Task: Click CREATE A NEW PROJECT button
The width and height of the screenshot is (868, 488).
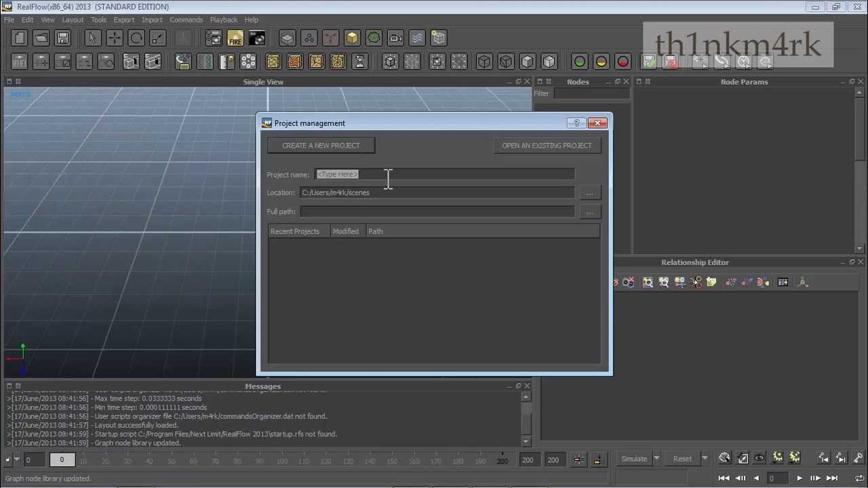Action: (x=321, y=146)
